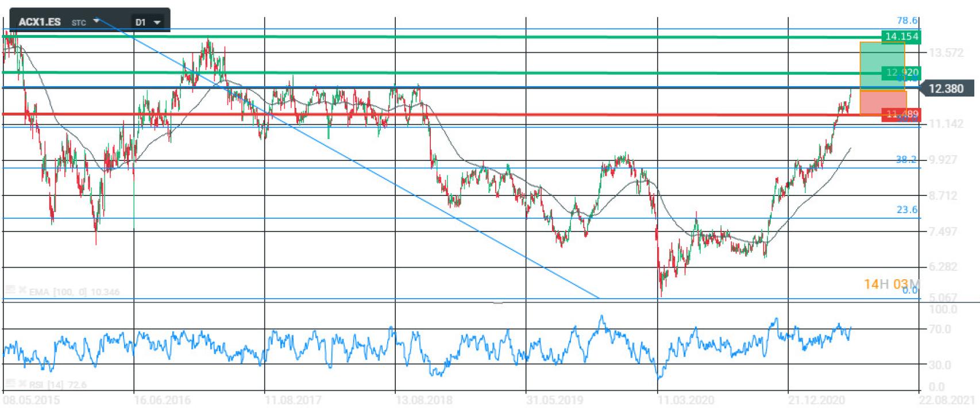Open the RSI indicator settings icon
The height and width of the screenshot is (408, 980).
[x=9, y=384]
